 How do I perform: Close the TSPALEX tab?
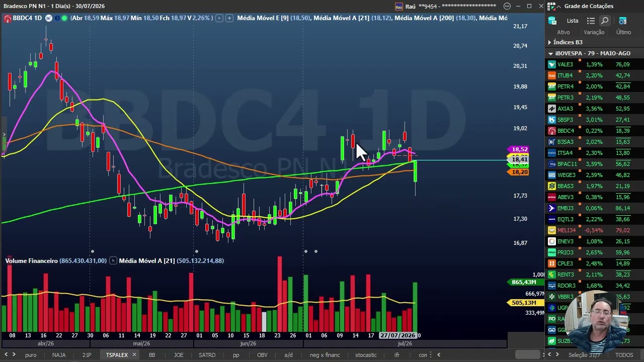tap(134, 355)
